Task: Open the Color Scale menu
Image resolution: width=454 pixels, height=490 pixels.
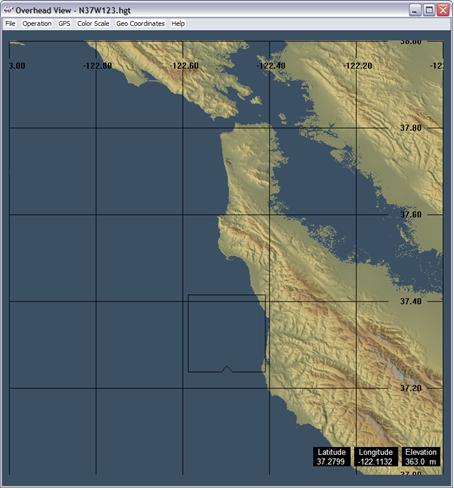Action: tap(93, 24)
